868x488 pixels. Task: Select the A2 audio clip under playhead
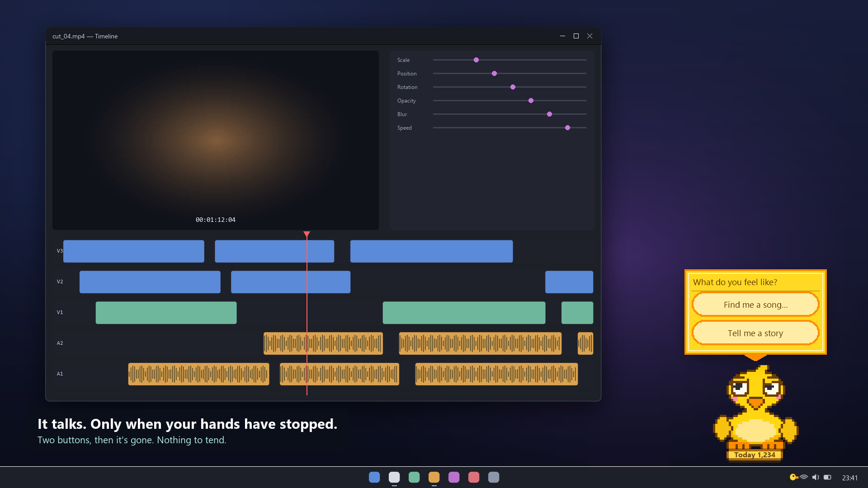click(323, 343)
